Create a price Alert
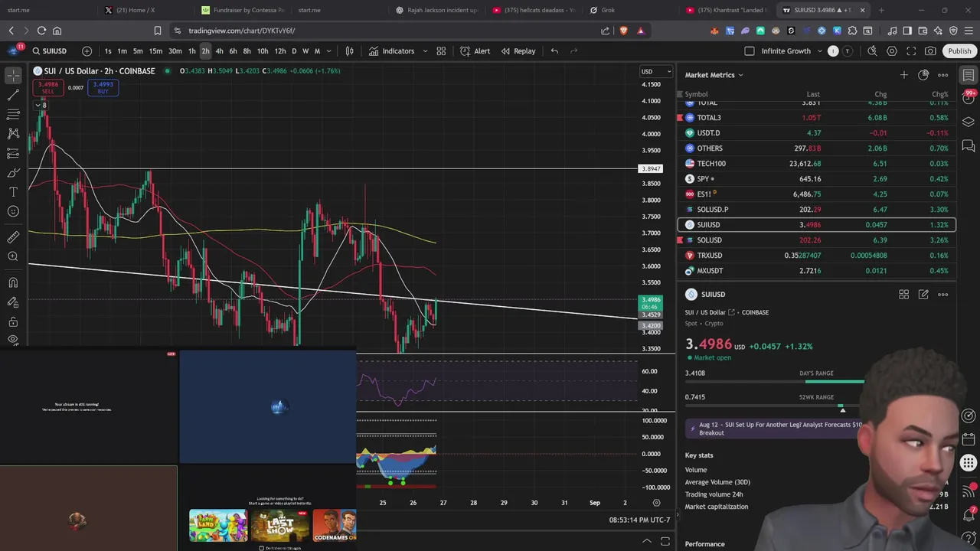The width and height of the screenshot is (980, 551). [475, 51]
